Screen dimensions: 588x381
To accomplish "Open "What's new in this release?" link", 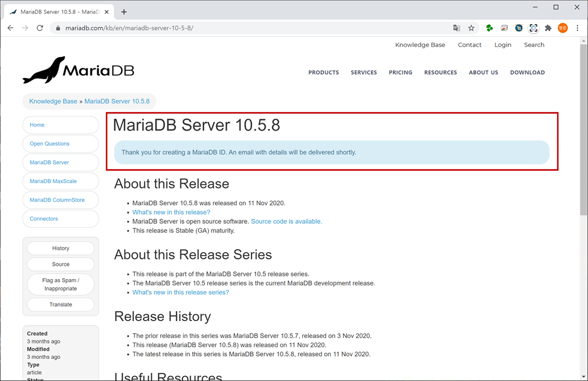I will click(x=171, y=212).
